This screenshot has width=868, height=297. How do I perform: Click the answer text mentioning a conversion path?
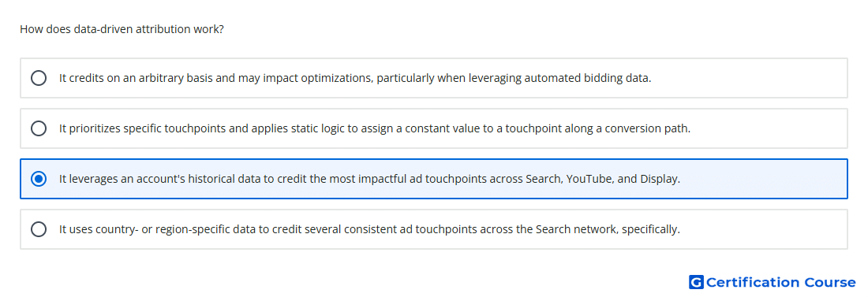(375, 128)
